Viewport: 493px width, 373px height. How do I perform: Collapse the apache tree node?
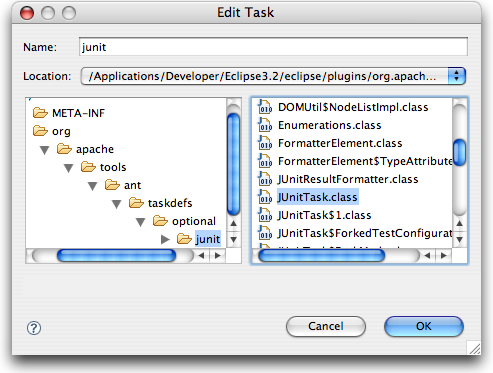45,150
